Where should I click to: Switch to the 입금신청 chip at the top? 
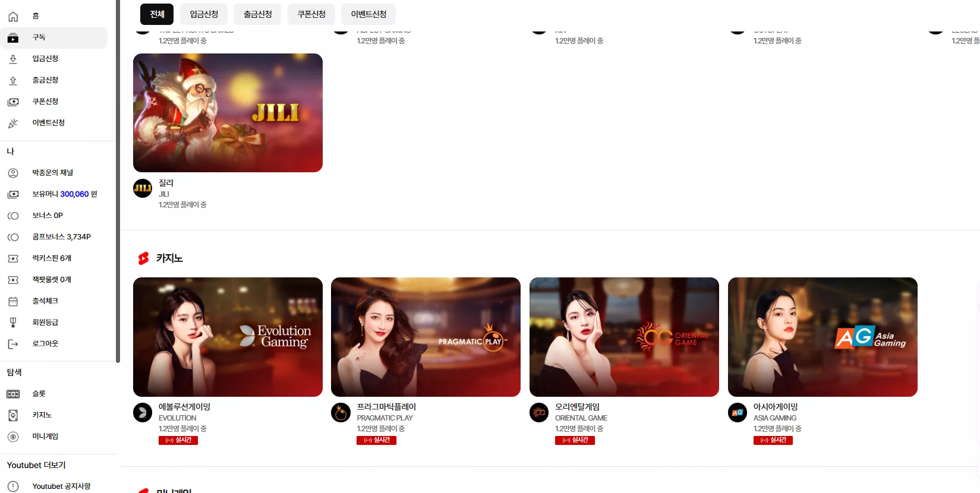click(x=204, y=14)
